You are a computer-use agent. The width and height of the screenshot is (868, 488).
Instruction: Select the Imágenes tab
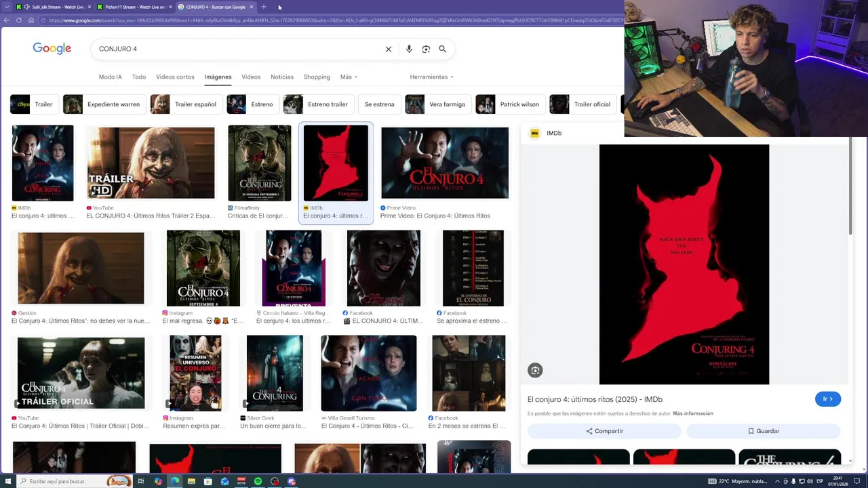(x=218, y=77)
